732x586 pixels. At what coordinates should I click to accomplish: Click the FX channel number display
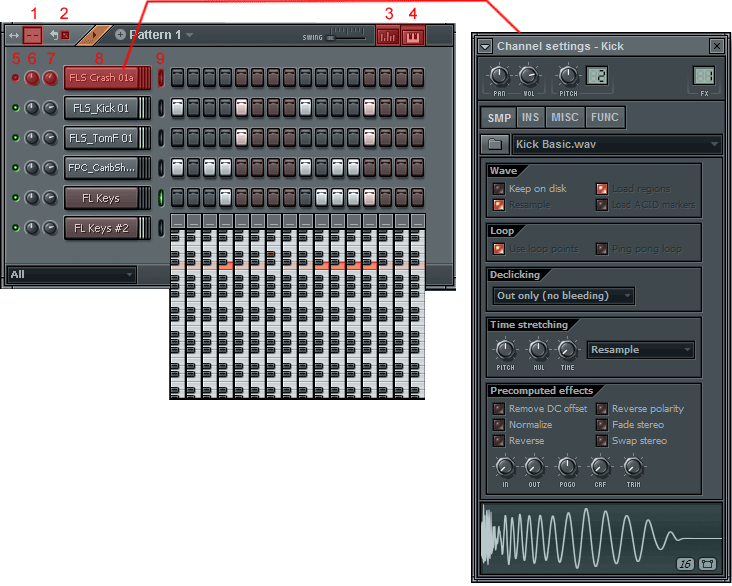[704, 76]
